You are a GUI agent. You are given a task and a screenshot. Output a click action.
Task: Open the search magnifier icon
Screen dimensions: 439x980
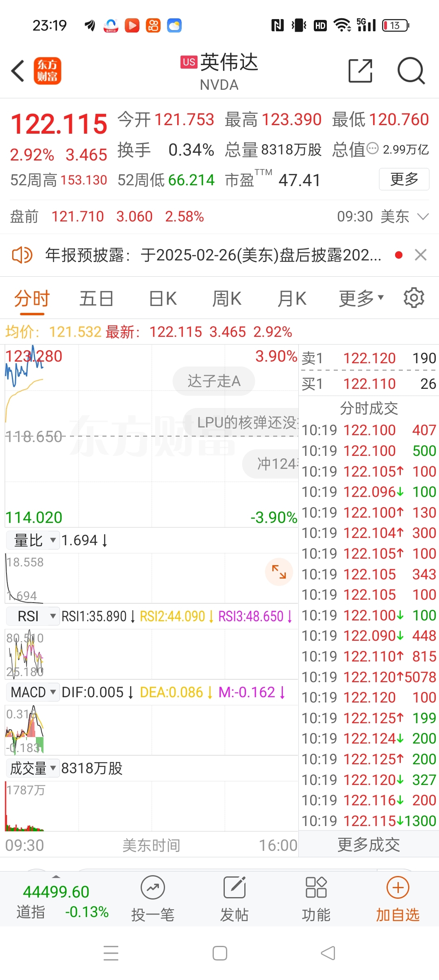tap(411, 71)
